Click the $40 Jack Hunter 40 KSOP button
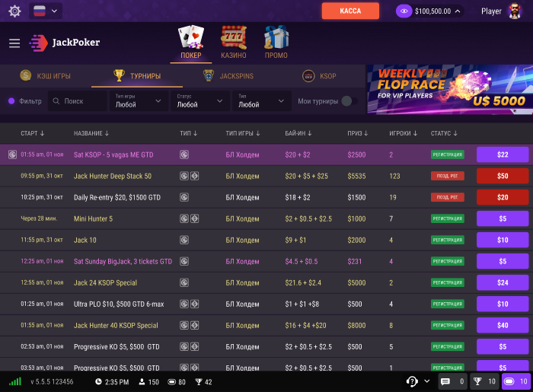The image size is (533, 392). pyautogui.click(x=503, y=326)
